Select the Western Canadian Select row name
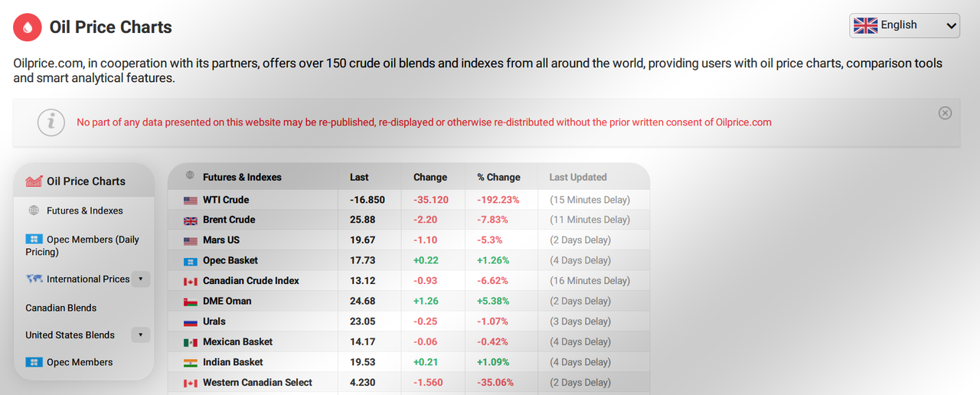This screenshot has height=395, width=980. point(257,383)
